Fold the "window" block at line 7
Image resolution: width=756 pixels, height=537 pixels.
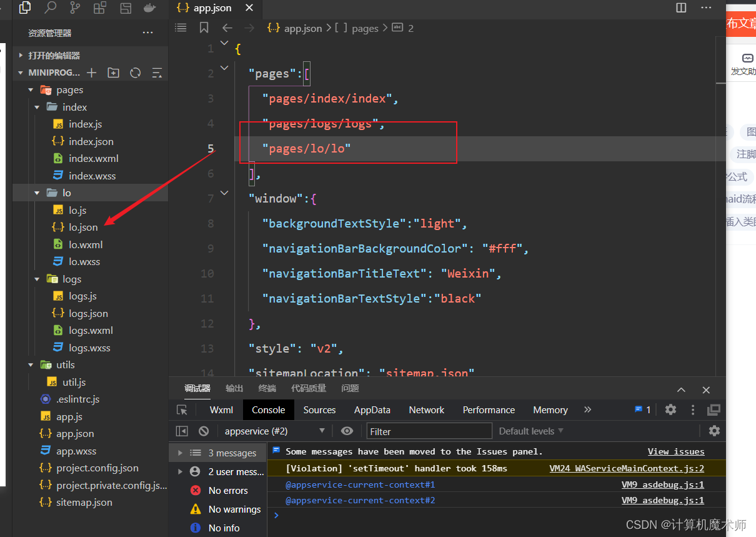click(x=224, y=193)
